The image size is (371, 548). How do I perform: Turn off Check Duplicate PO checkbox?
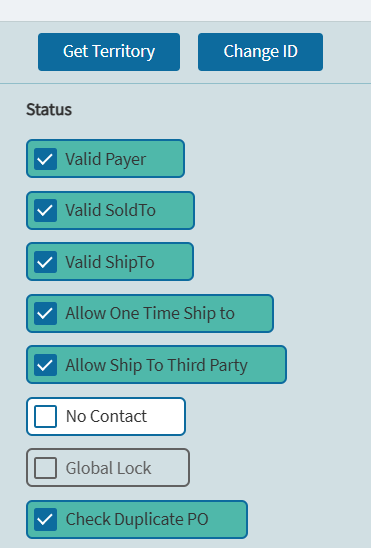tap(45, 519)
